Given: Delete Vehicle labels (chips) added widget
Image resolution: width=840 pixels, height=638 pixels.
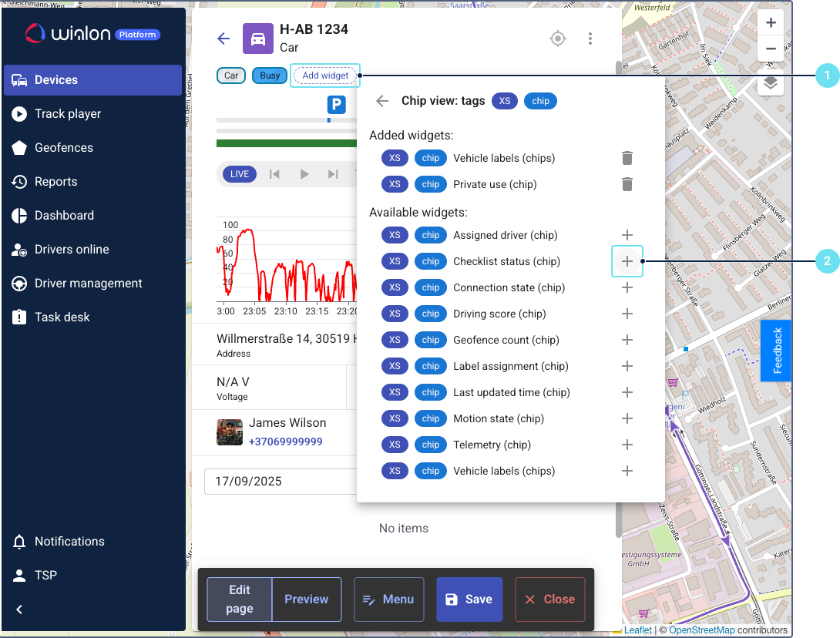Looking at the screenshot, I should coord(627,158).
